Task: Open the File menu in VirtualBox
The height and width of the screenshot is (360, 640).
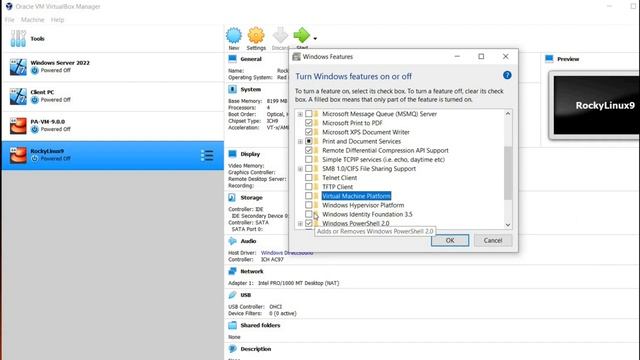Action: pos(10,20)
